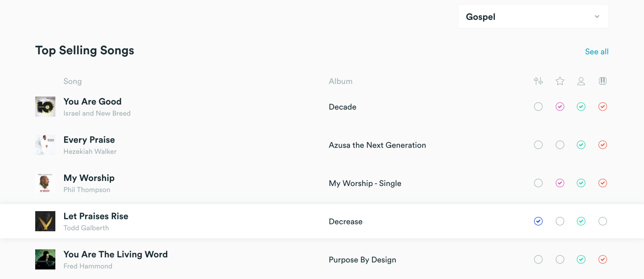Click the chevron arrow next to Gospel
The height and width of the screenshot is (279, 644).
tap(597, 17)
